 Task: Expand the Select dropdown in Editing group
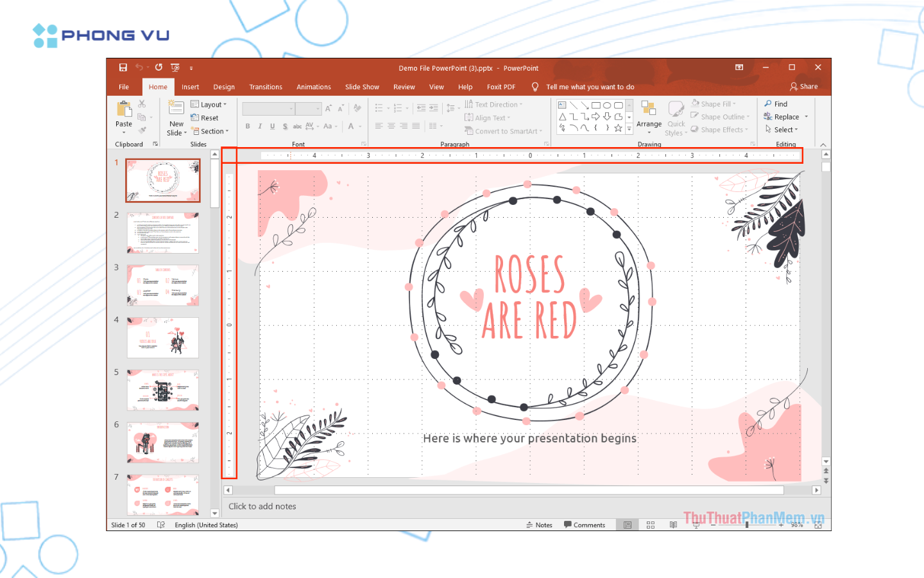point(782,130)
